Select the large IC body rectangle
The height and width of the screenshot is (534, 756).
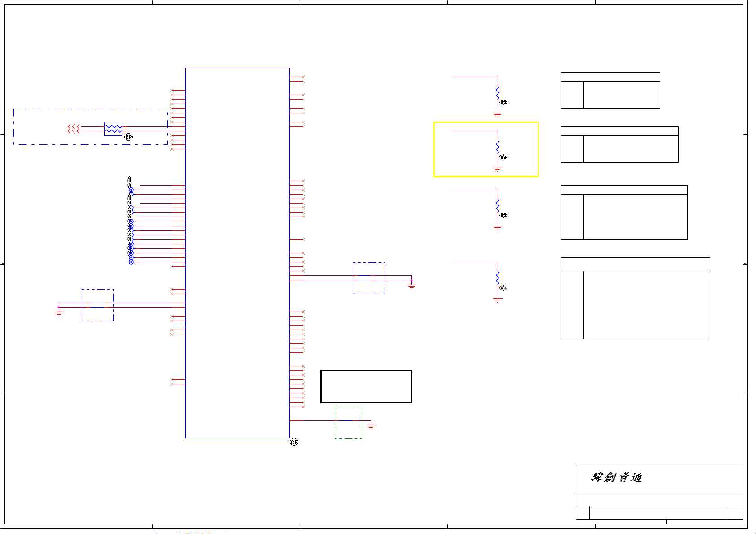click(x=237, y=253)
